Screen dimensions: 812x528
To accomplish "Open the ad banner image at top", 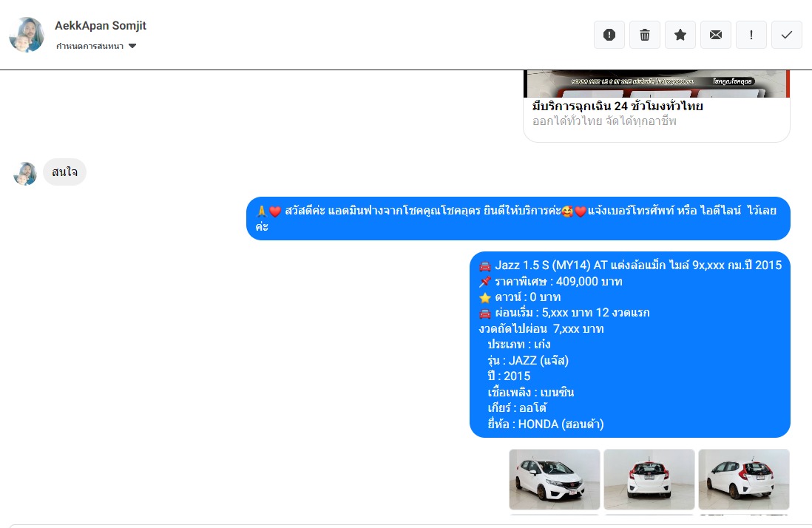I will click(657, 84).
